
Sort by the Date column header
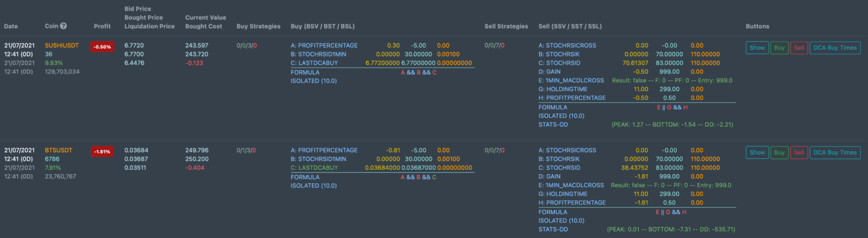coord(11,27)
